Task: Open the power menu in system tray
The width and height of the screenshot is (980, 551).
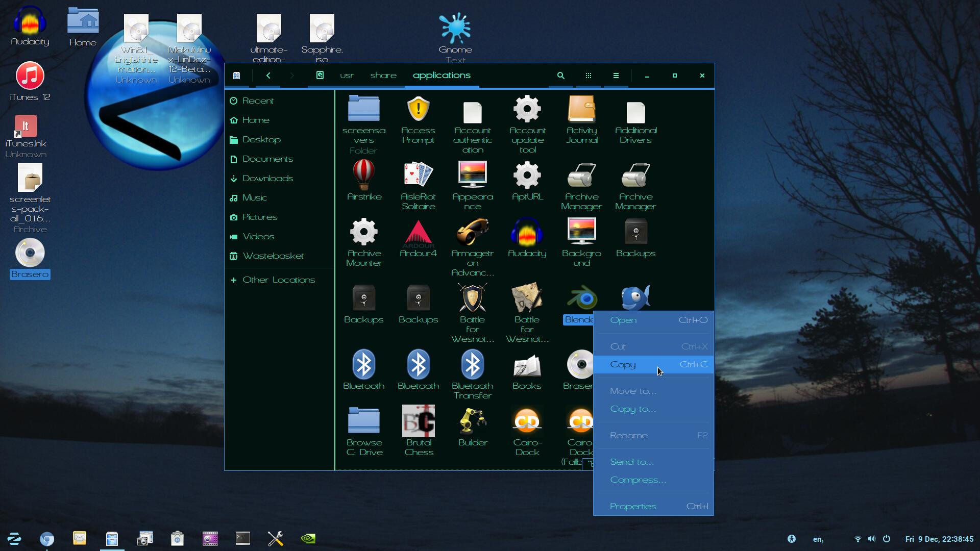Action: tap(887, 539)
